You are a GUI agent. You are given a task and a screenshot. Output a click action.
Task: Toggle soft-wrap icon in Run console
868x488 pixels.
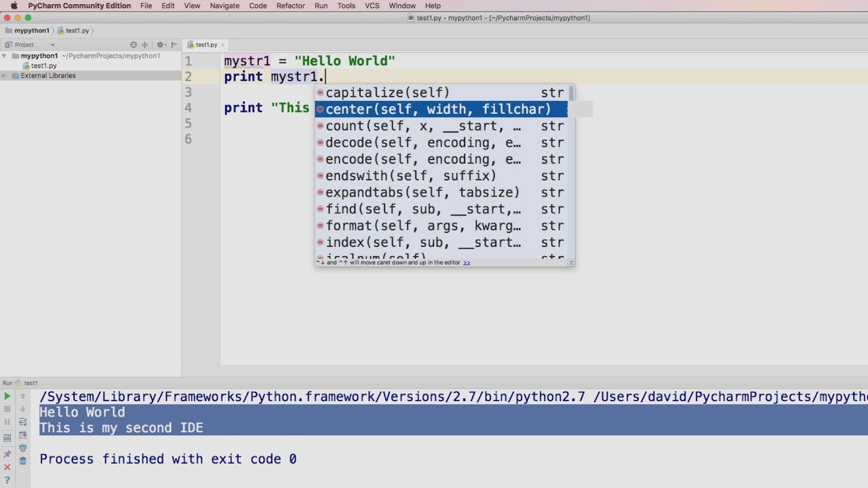pyautogui.click(x=22, y=422)
